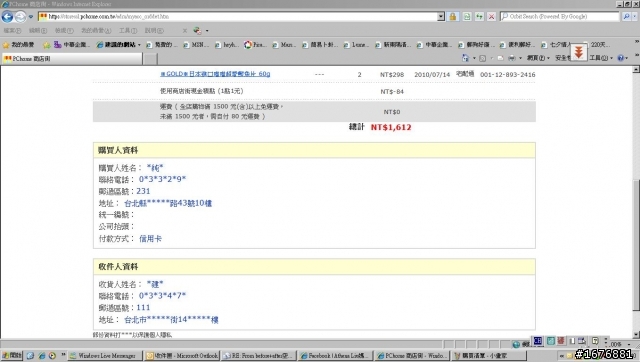This screenshot has height=362, width=640.
Task: Select the payment method 信用卡 text
Action: coord(150,239)
